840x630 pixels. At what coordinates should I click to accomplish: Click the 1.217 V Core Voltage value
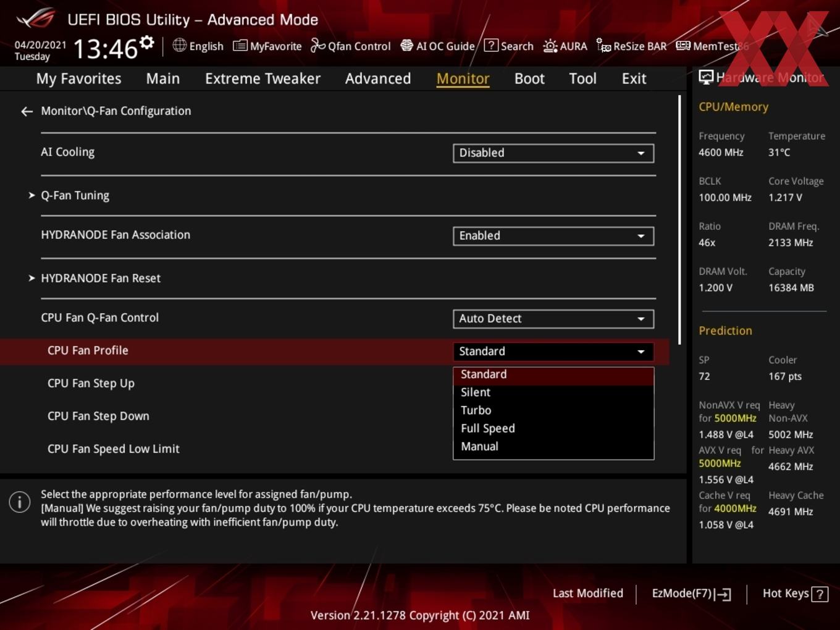pyautogui.click(x=785, y=198)
